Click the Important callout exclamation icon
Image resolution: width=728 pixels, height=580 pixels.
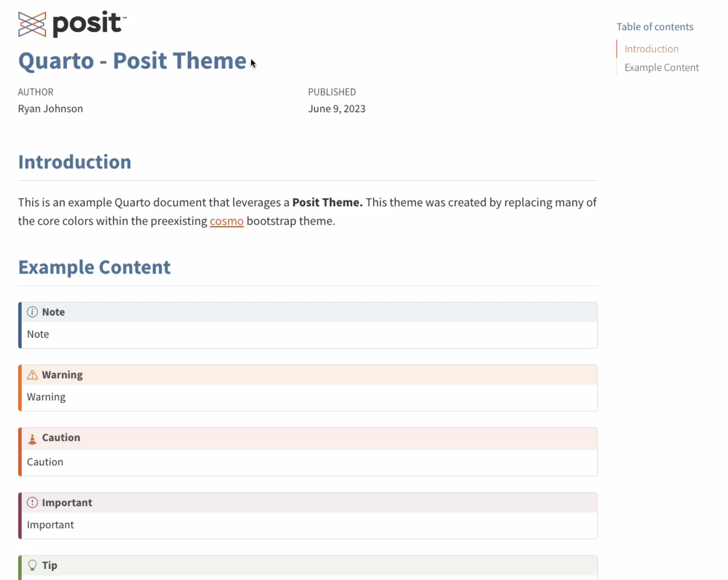(32, 502)
